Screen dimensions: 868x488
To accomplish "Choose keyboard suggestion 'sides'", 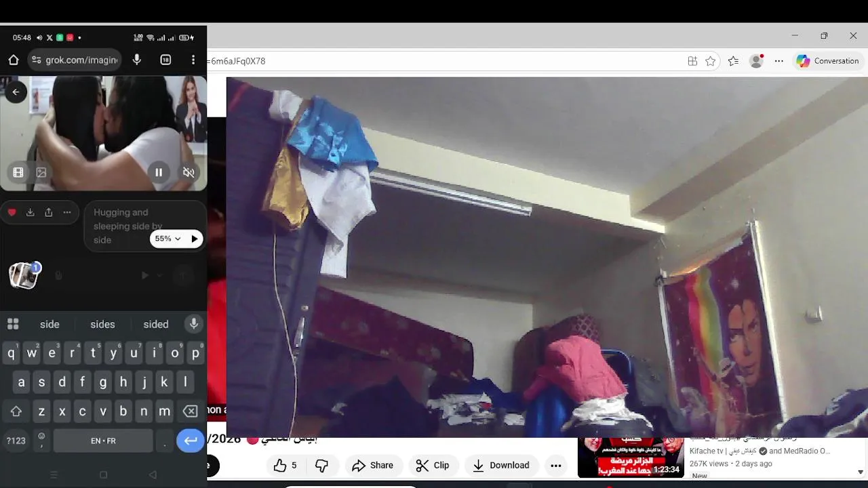I will [x=102, y=324].
